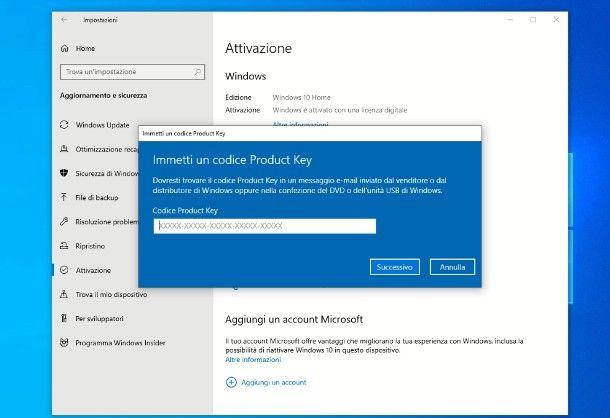The image size is (610, 418).
Task: Click the Attivazione page heading
Action: click(258, 48)
